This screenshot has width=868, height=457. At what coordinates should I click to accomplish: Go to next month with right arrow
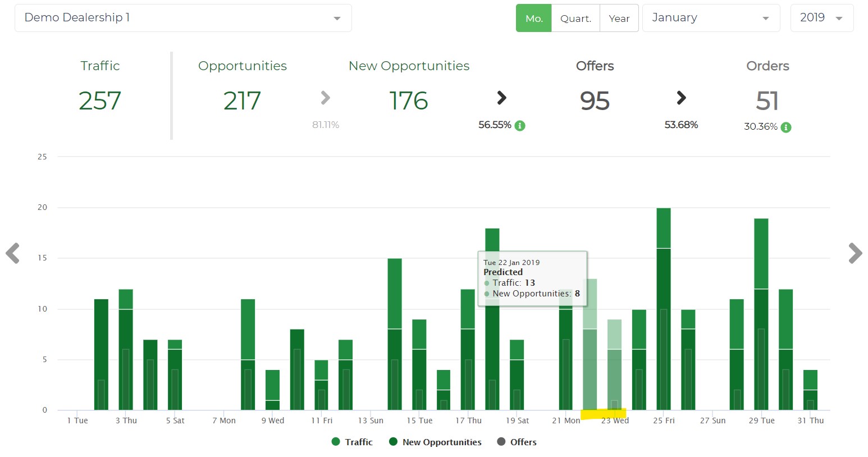click(x=855, y=253)
